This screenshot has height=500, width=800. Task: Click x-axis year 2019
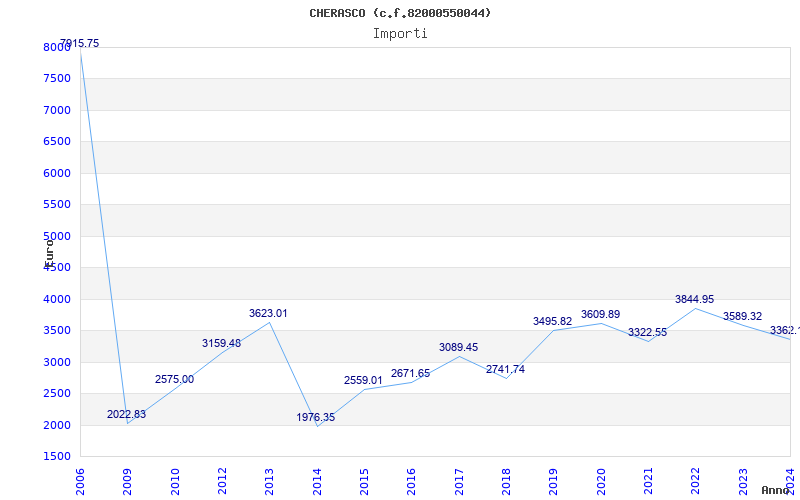click(x=554, y=482)
